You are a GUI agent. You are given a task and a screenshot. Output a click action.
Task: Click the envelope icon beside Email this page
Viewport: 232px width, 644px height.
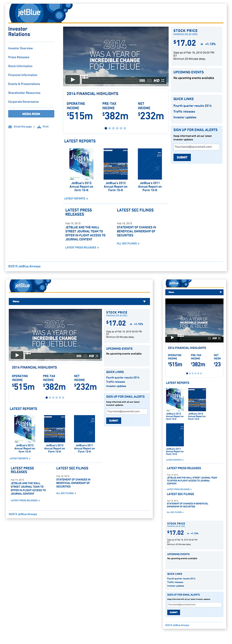[x=10, y=127]
